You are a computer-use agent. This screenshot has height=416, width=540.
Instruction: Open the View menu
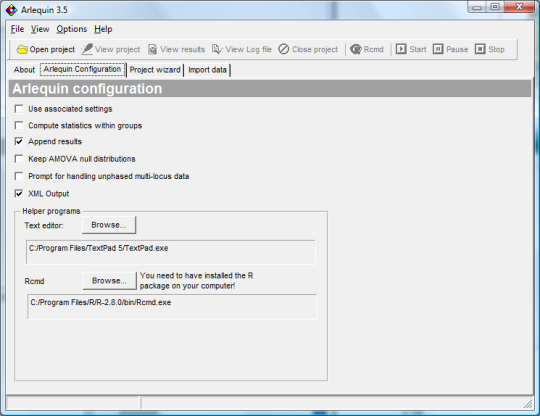pyautogui.click(x=40, y=29)
